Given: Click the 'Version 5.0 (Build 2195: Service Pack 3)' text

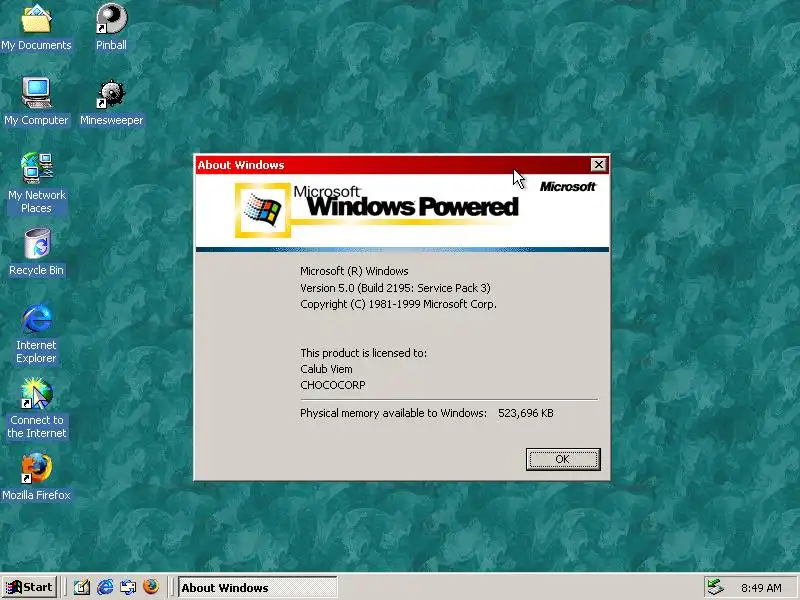Looking at the screenshot, I should 395,288.
